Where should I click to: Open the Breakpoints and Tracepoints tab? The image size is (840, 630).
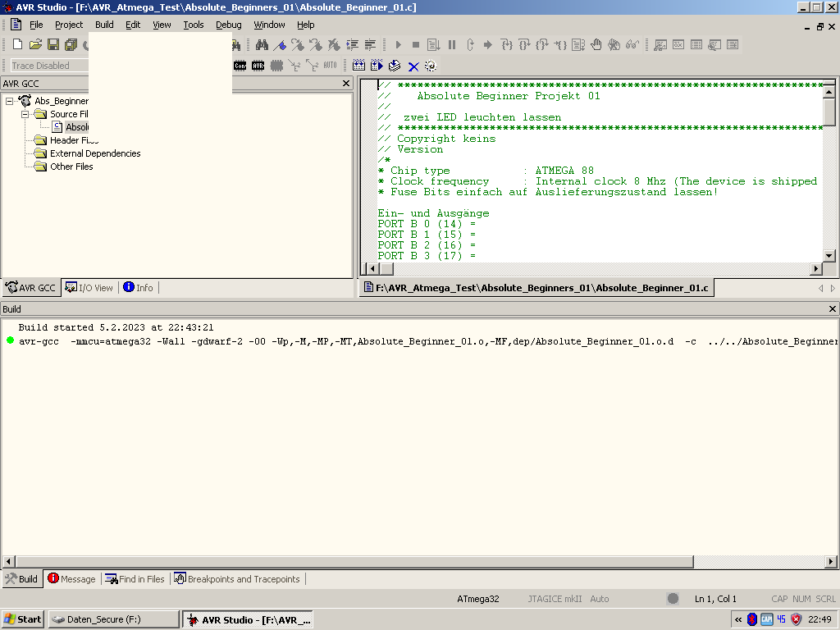pyautogui.click(x=237, y=579)
